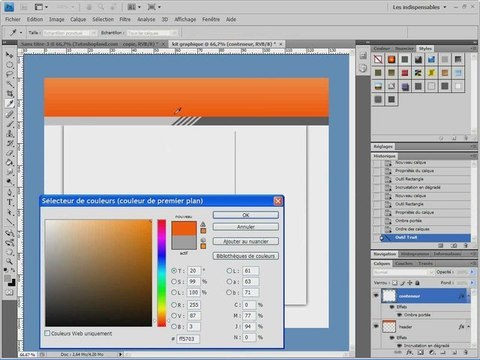Click the out-of-gamut warning triangle
Screen dimensions: 480x360
point(203,224)
